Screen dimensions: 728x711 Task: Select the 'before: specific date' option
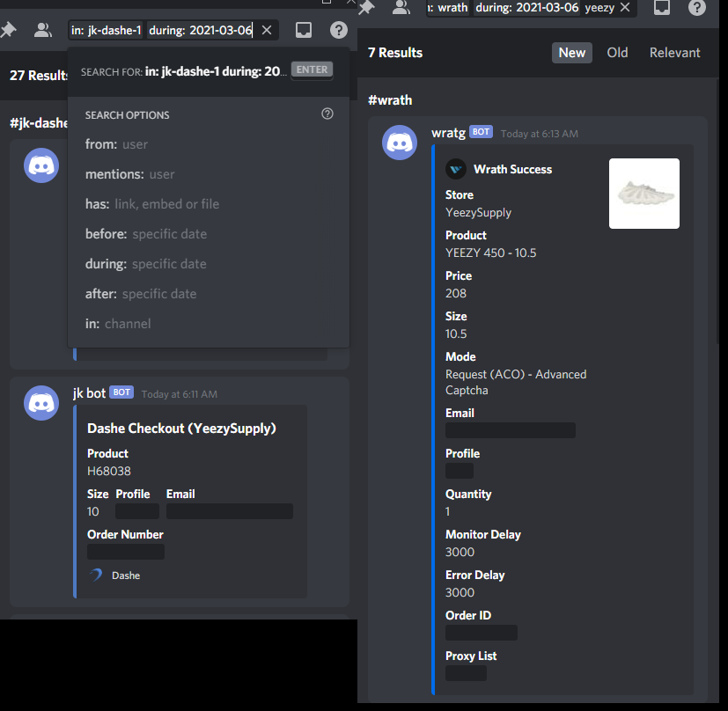tap(209, 234)
